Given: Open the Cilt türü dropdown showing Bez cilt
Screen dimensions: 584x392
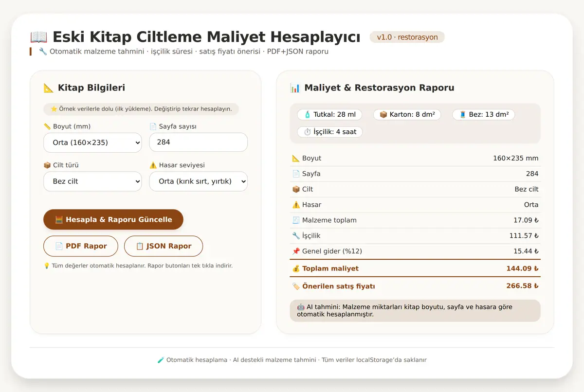Looking at the screenshot, I should (92, 181).
